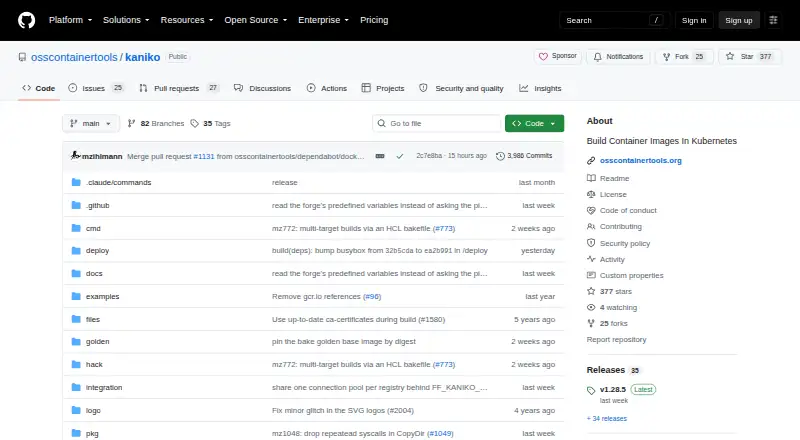The height and width of the screenshot is (440, 800).
Task: Open the + 34 releases link
Action: [607, 419]
